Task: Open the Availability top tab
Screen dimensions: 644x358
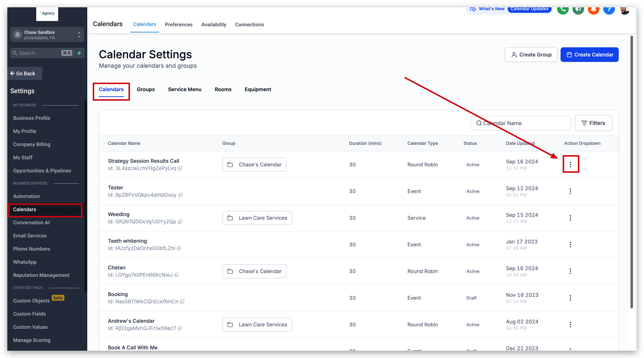Action: click(214, 24)
